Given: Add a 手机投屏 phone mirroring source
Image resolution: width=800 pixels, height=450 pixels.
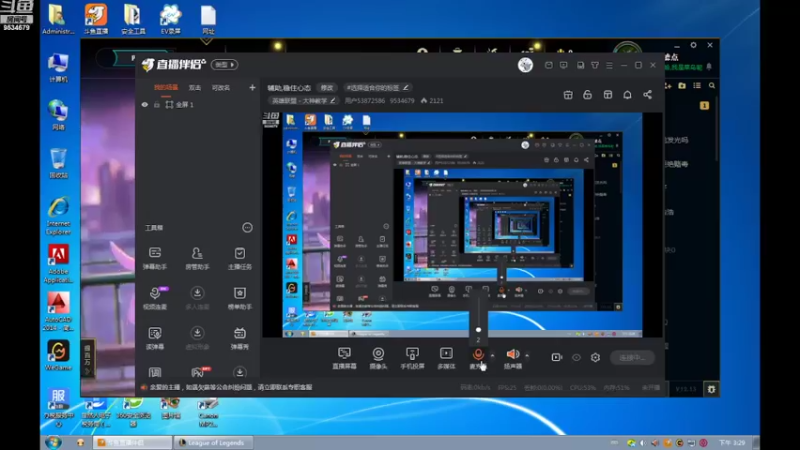Looking at the screenshot, I should (x=412, y=358).
